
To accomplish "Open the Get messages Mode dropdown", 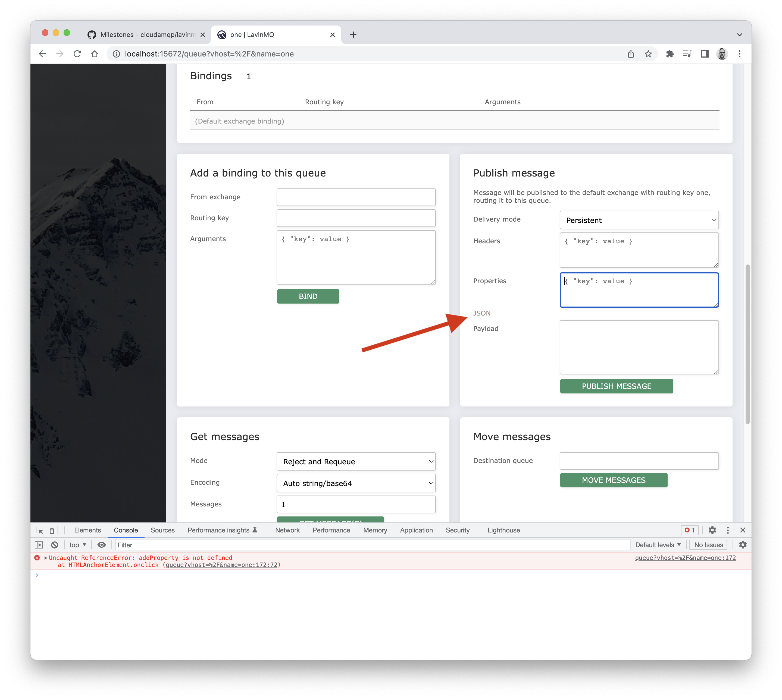I will 356,461.
